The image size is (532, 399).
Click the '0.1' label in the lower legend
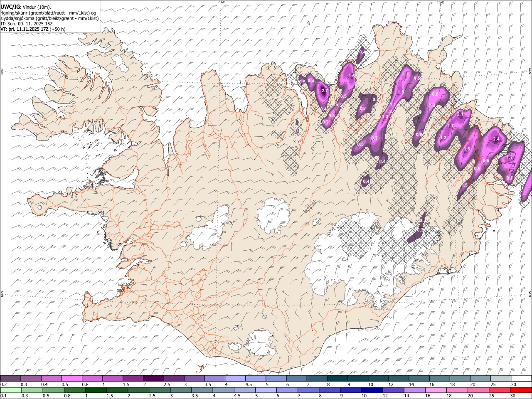coord(3,396)
